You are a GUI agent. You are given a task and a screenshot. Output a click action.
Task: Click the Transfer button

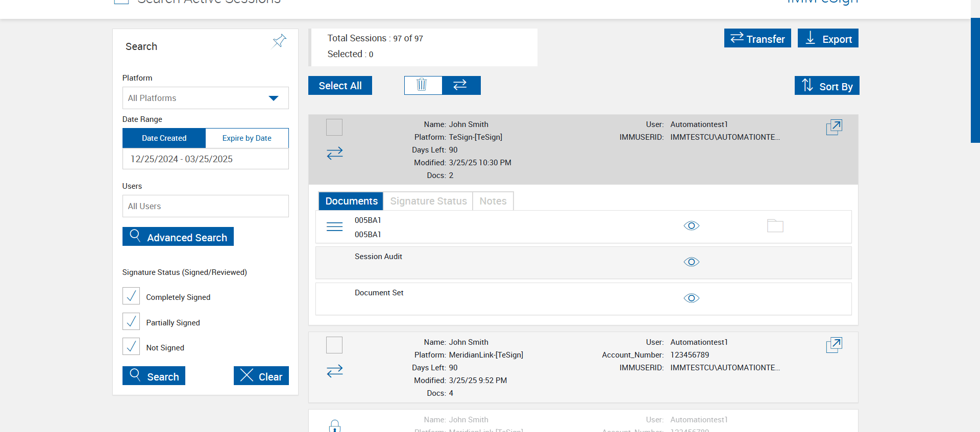pos(757,38)
